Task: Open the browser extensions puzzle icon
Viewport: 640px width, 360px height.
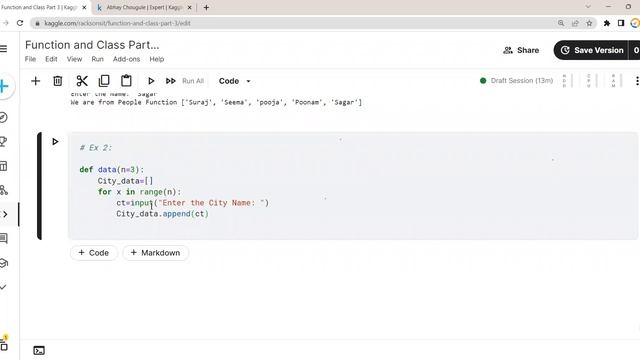Action: [607, 23]
